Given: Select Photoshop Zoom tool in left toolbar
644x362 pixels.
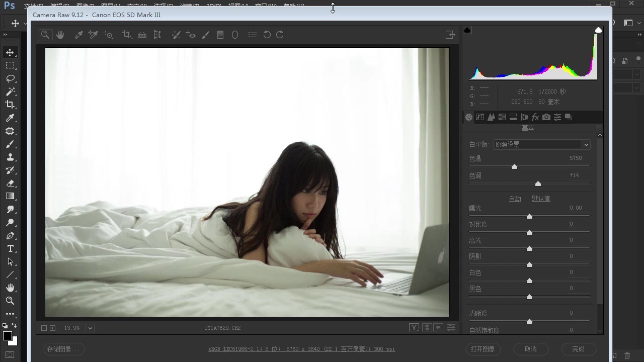Looking at the screenshot, I should (10, 301).
